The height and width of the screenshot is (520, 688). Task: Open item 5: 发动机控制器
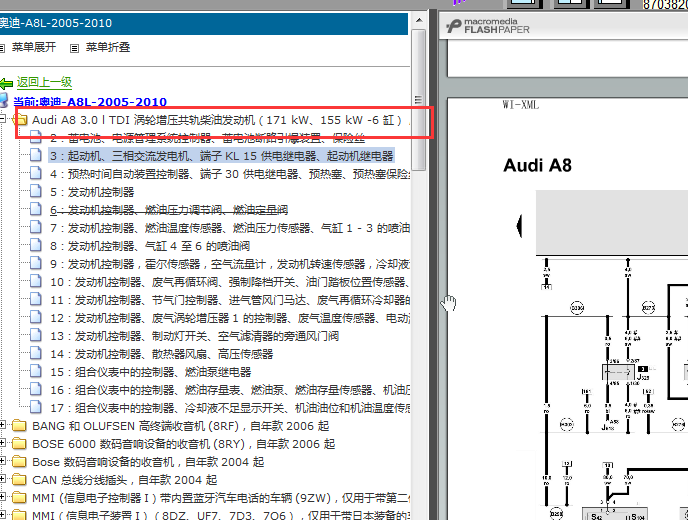pos(92,192)
